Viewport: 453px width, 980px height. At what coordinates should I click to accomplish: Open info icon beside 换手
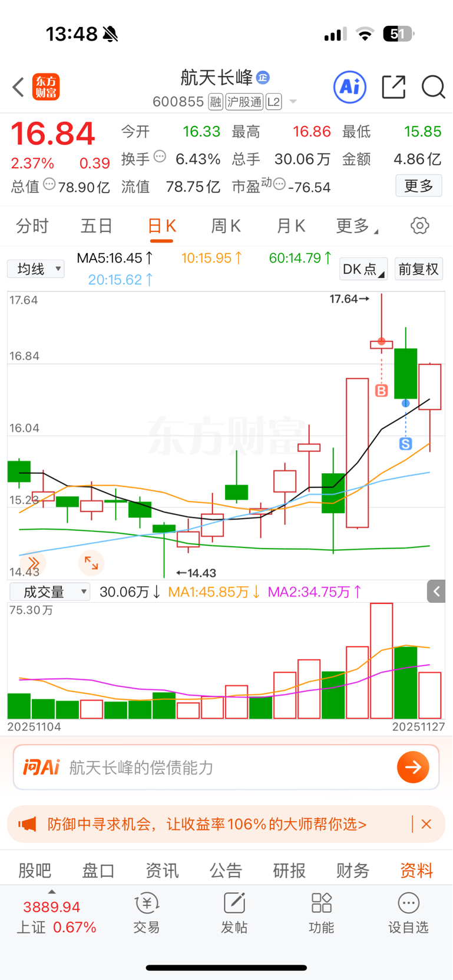coord(160,157)
